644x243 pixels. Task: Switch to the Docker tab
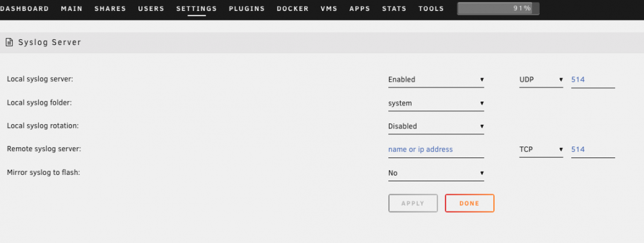(x=293, y=8)
